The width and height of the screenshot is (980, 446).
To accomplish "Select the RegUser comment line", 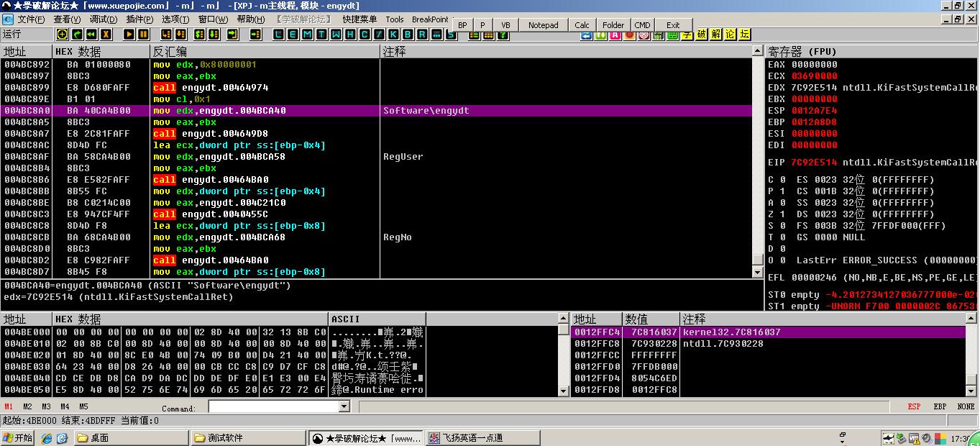I will (x=377, y=157).
